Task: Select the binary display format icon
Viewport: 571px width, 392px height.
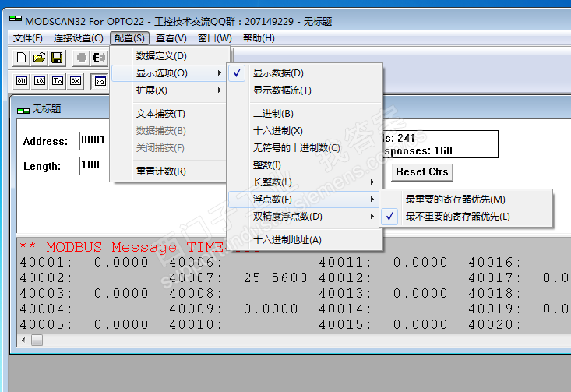Action: click(22, 81)
